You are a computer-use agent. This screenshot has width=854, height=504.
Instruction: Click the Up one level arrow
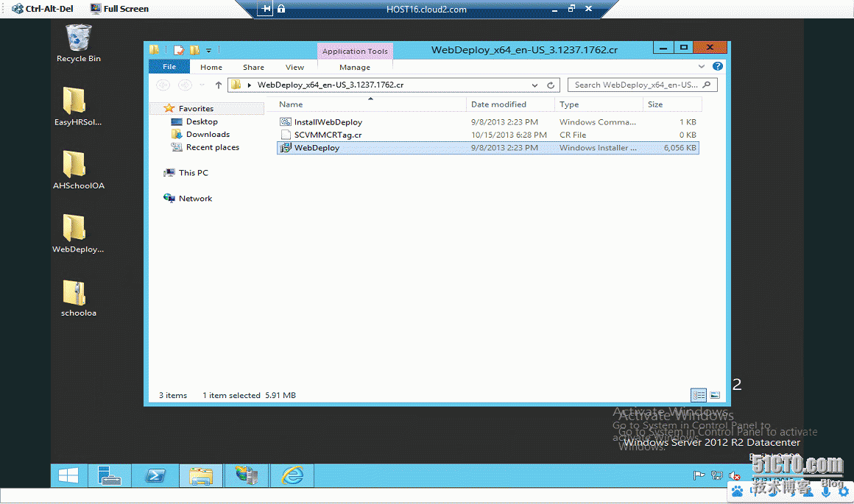(x=219, y=85)
